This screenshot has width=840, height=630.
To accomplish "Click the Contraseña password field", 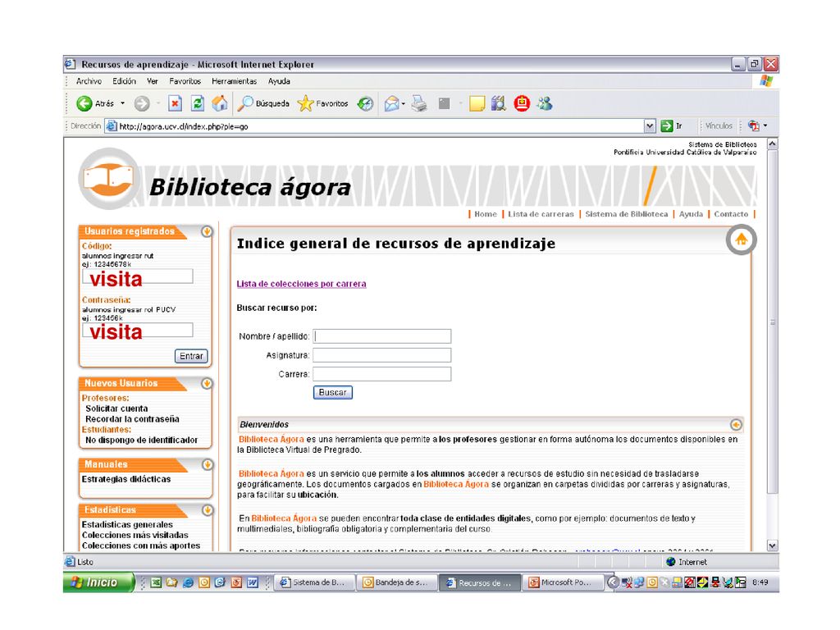I will pyautogui.click(x=138, y=330).
